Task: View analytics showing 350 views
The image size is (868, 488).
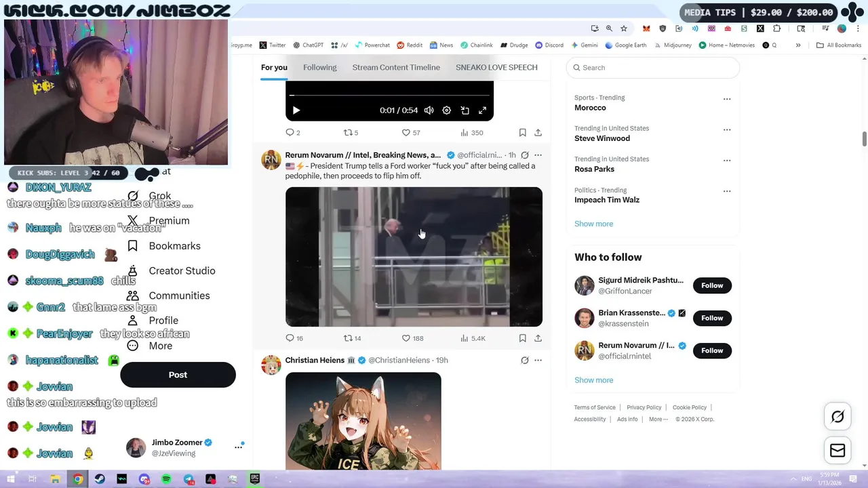Action: 471,133
